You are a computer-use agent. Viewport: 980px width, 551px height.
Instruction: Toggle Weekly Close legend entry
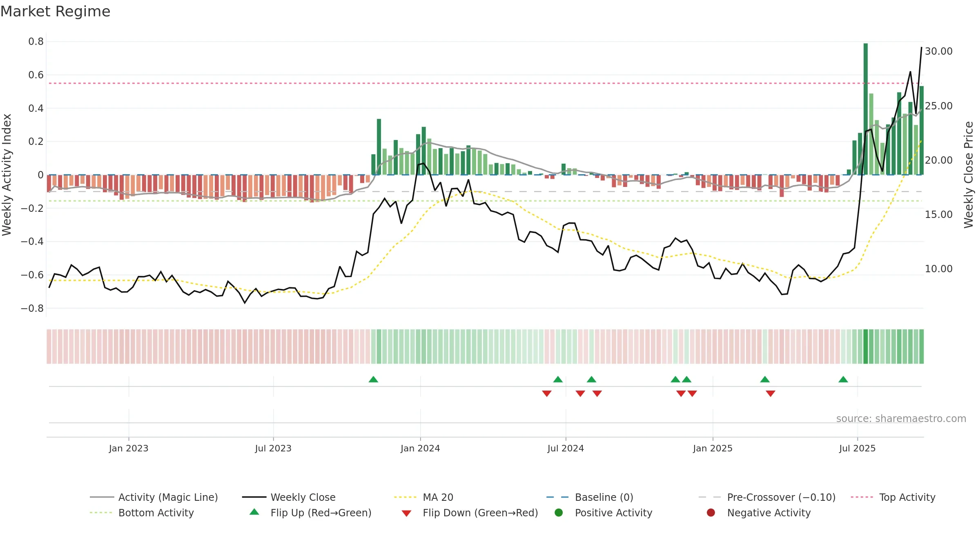[x=289, y=497]
